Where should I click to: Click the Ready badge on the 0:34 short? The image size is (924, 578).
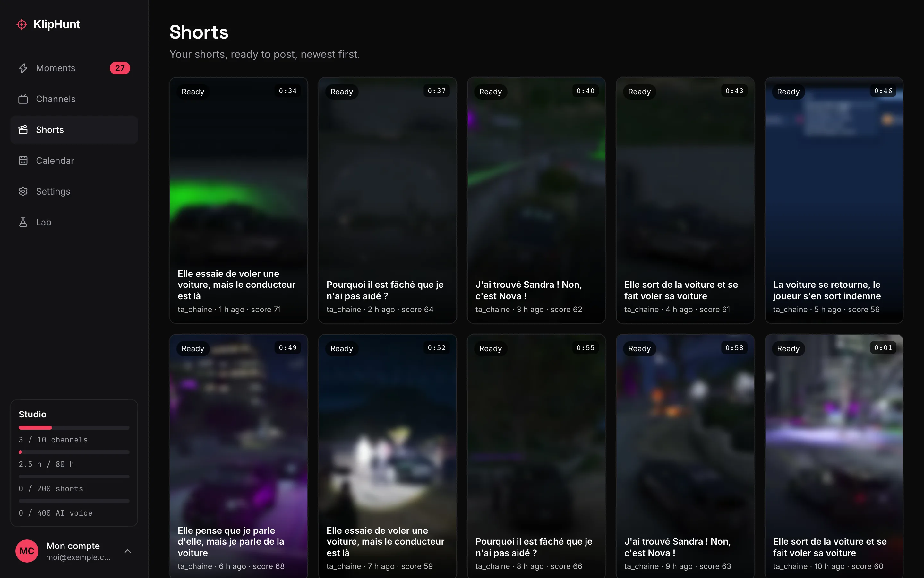coord(193,92)
